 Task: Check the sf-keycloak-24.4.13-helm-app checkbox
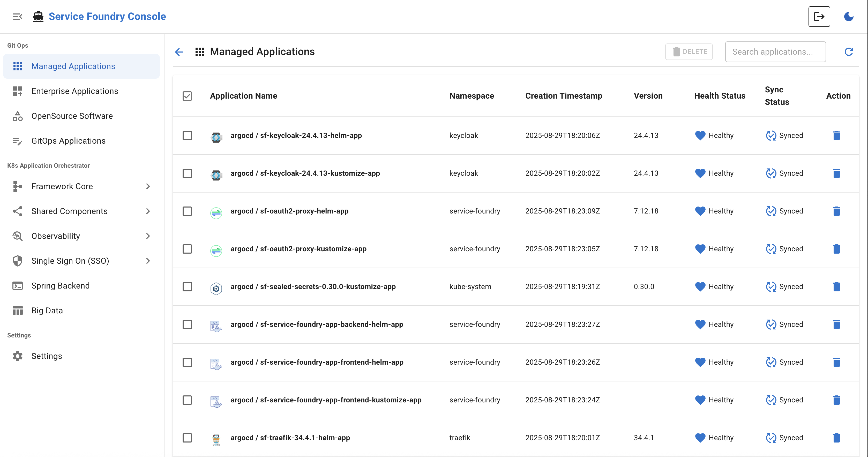(x=187, y=136)
